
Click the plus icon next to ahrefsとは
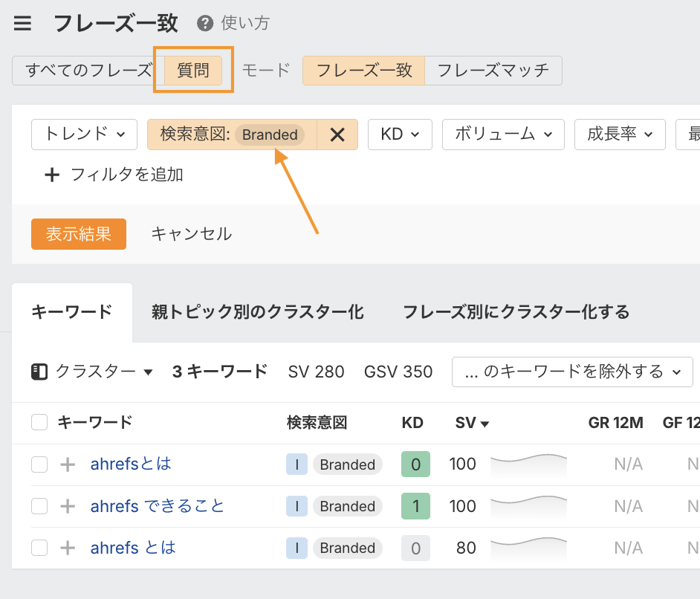[67, 464]
